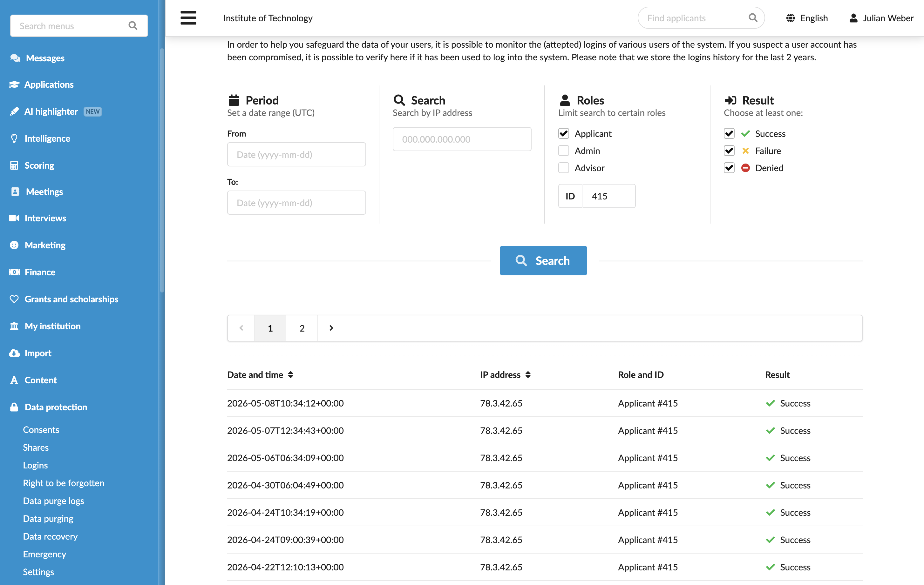This screenshot has height=585, width=924.
Task: Click the Data protection lock icon
Action: click(x=14, y=407)
